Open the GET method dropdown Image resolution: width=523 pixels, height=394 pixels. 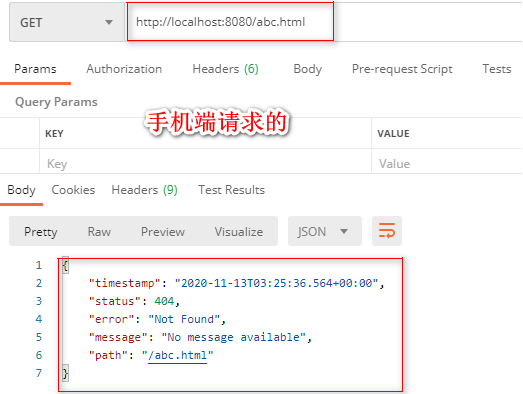pyautogui.click(x=67, y=22)
